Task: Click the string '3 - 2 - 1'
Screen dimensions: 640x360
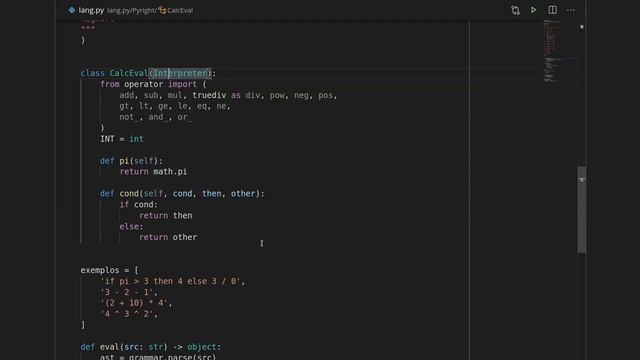Action: pos(127,292)
